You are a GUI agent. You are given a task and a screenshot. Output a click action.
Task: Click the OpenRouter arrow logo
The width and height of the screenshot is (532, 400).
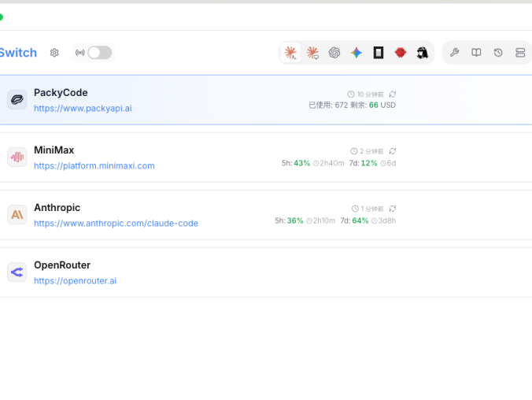point(17,272)
